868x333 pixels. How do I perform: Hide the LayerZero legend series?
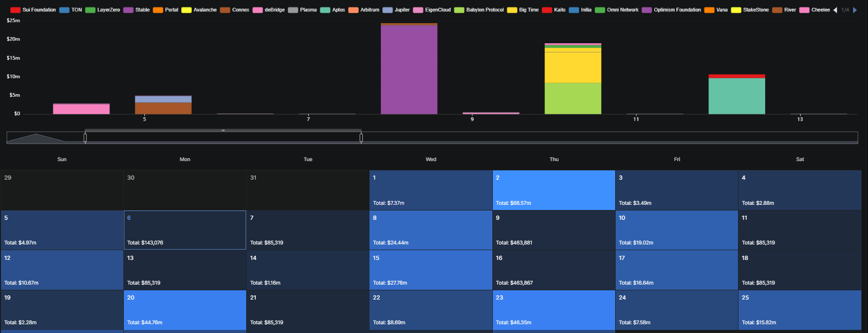tap(103, 10)
